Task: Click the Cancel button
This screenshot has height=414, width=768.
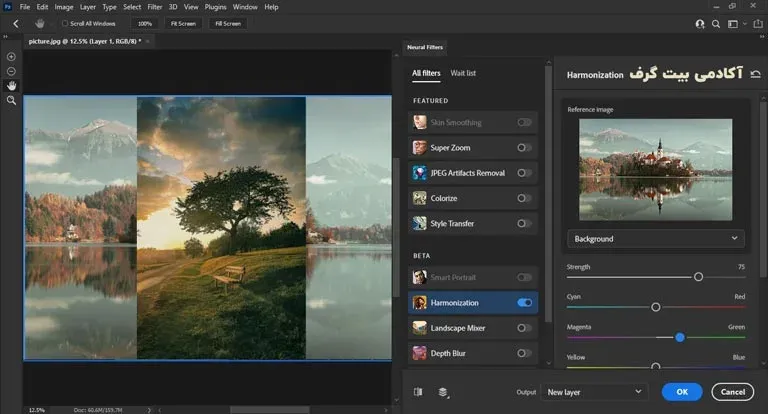Action: pos(733,392)
